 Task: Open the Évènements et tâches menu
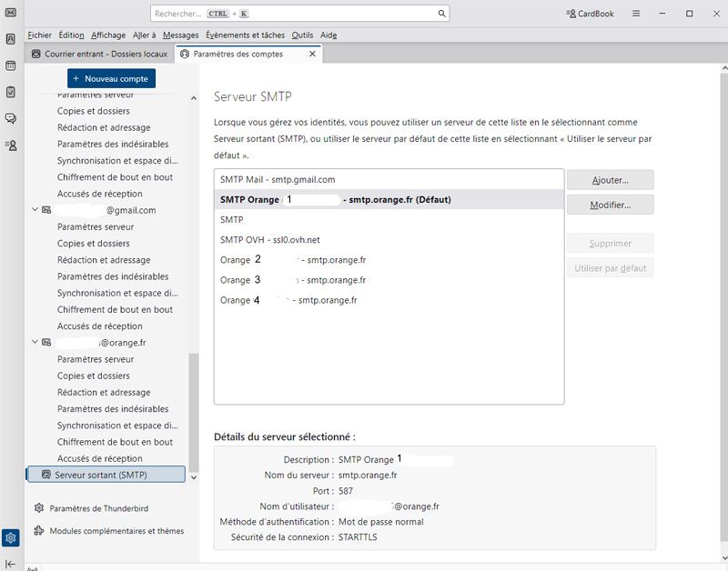[x=245, y=35]
